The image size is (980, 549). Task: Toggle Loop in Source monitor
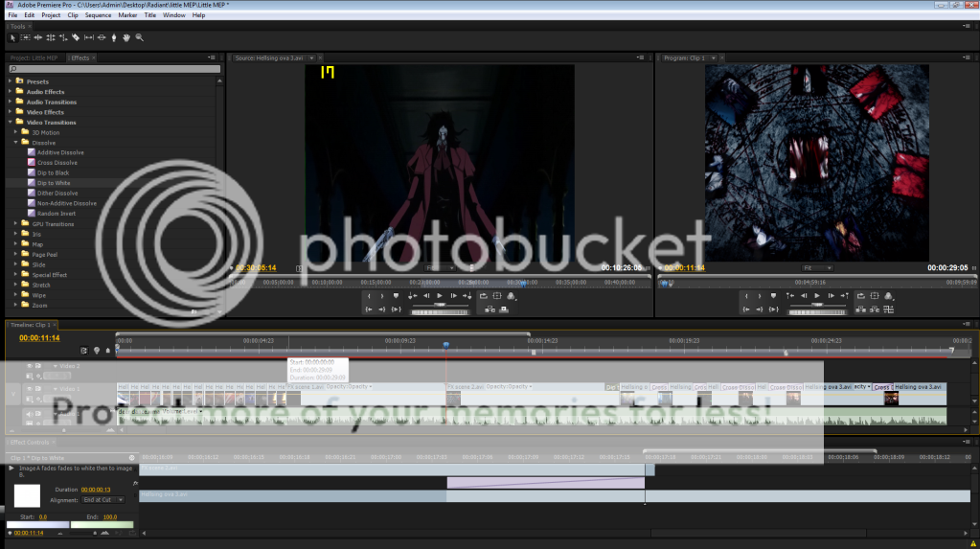point(483,296)
